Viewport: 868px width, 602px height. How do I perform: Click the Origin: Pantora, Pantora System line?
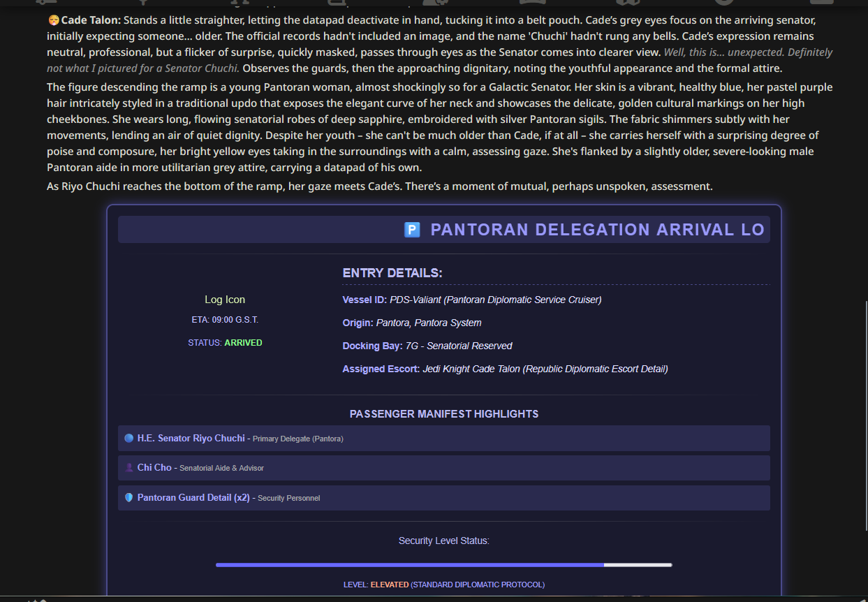(412, 323)
